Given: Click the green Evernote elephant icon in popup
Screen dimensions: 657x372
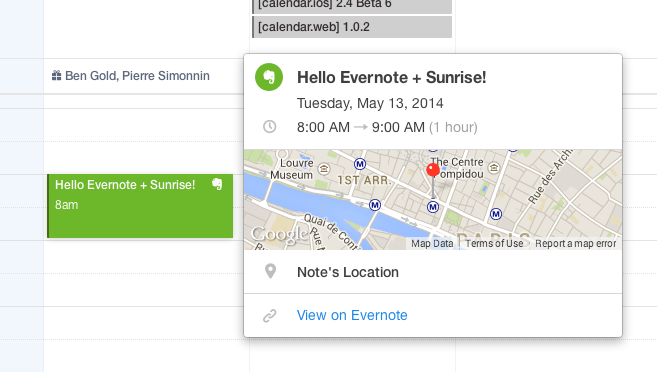Looking at the screenshot, I should click(x=269, y=77).
